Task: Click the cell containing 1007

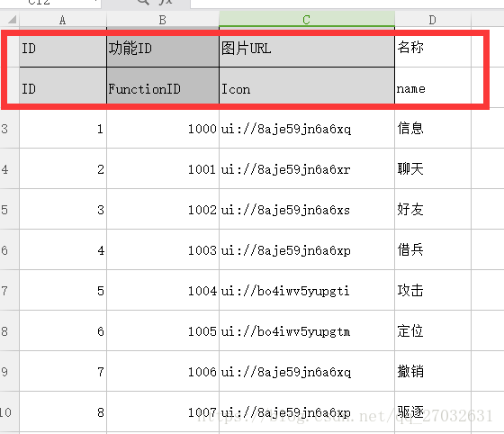Action: [x=163, y=411]
